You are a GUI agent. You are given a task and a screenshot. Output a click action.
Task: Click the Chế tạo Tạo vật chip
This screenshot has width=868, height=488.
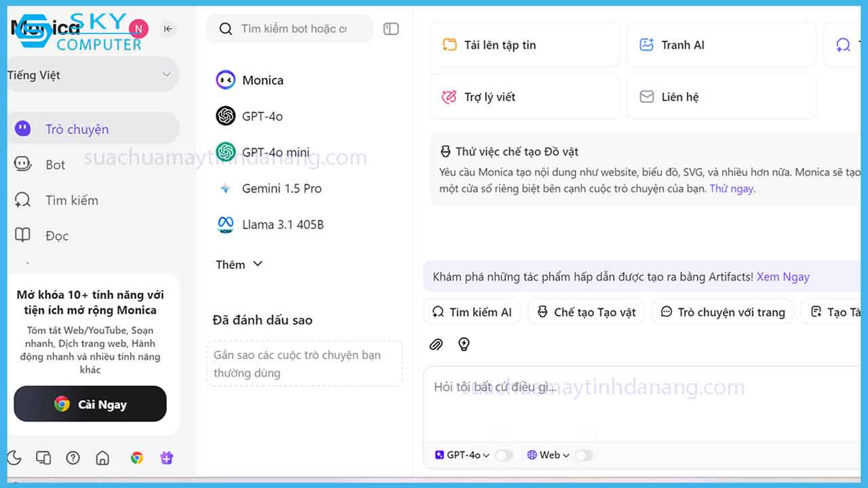tap(587, 312)
